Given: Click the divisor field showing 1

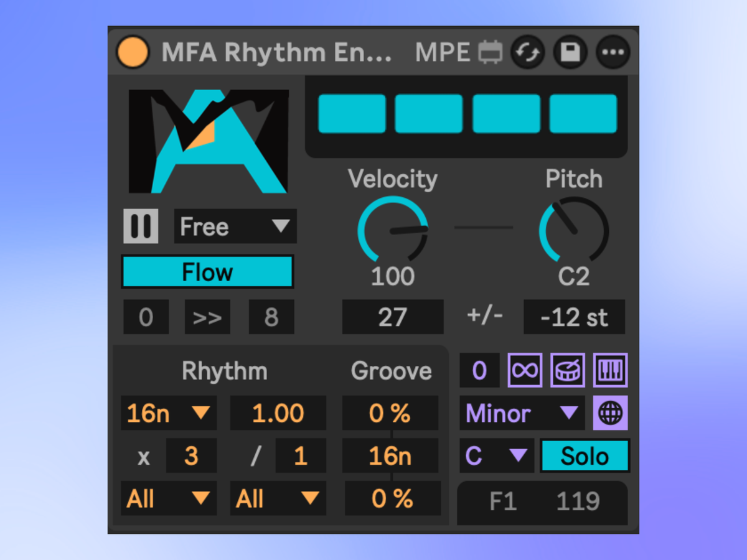Looking at the screenshot, I should pyautogui.click(x=301, y=456).
